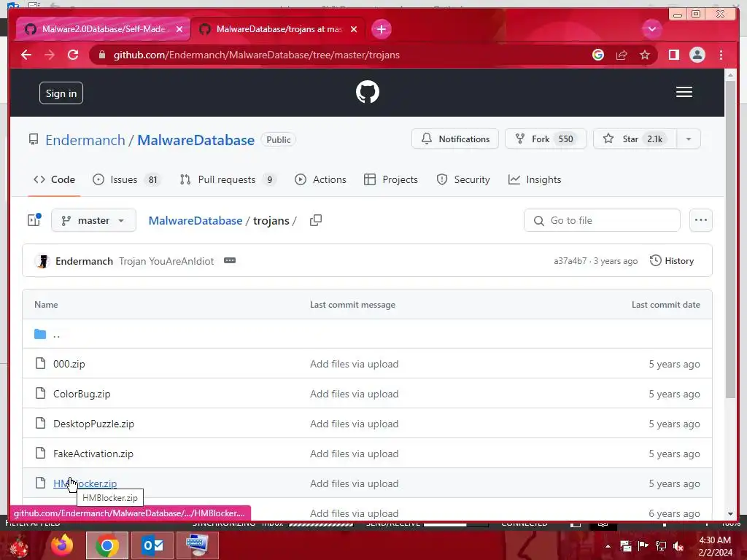Open master branch dropdown
The image size is (747, 560).
93,220
